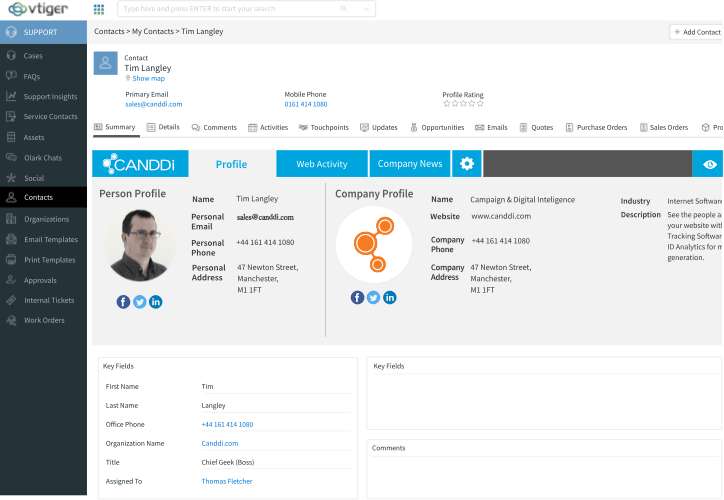Viewport: 724px width, 500px height.
Task: Open Tim Langley's Facebook profile icon
Action: click(123, 302)
